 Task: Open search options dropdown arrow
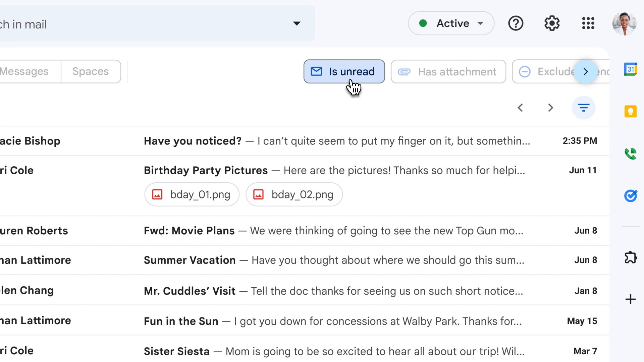pyautogui.click(x=297, y=23)
